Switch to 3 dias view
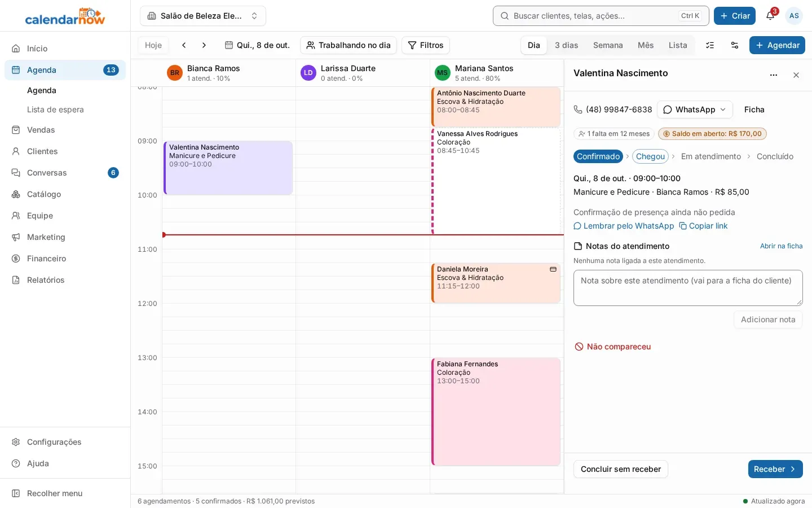 (x=566, y=45)
